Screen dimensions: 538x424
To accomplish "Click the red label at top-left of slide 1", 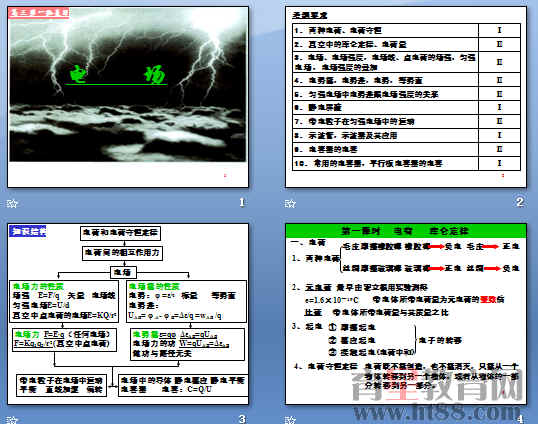I will coord(39,13).
